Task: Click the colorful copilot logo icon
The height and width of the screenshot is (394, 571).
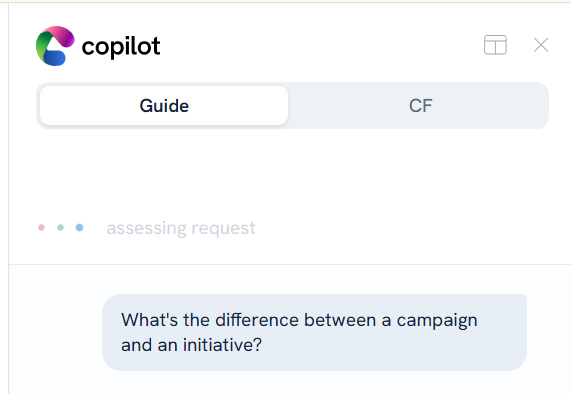Action: pyautogui.click(x=55, y=46)
